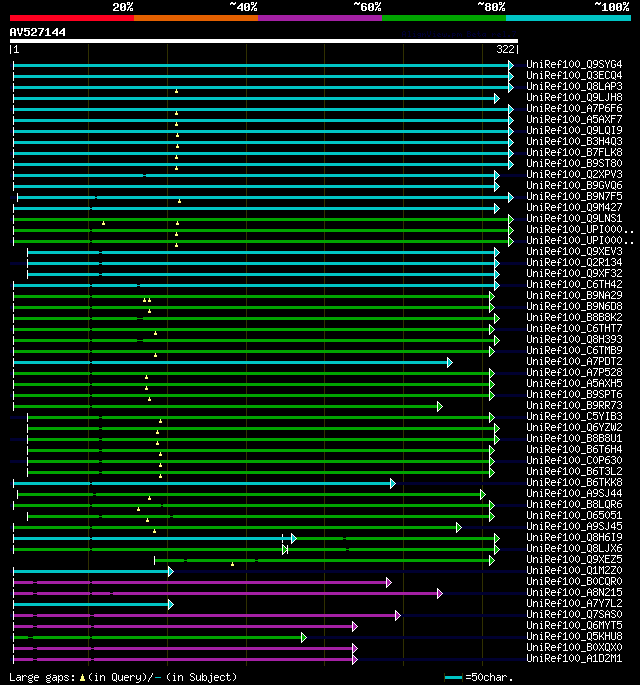Click the cyan arrowhead ending the UniRef100_Q1M2Z0 bar
Viewport: 640px width, 685px height.
170,571
